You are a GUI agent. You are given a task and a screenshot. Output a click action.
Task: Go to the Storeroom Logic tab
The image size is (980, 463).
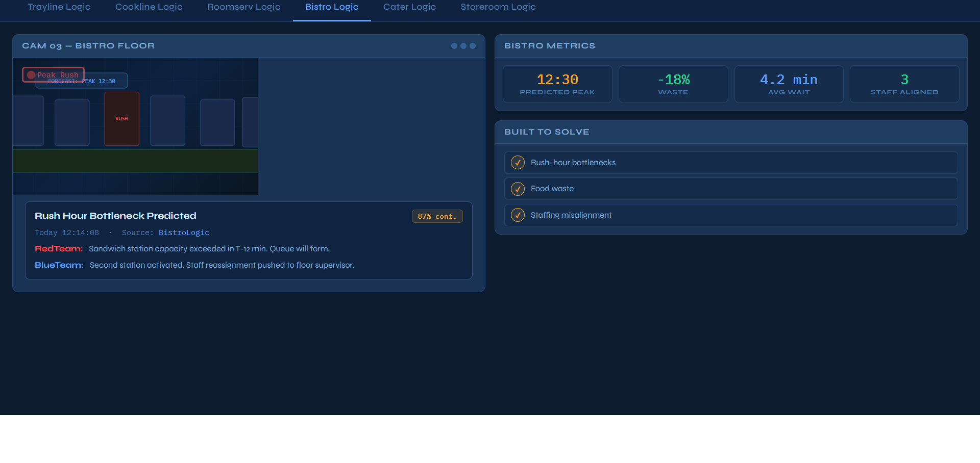click(498, 7)
